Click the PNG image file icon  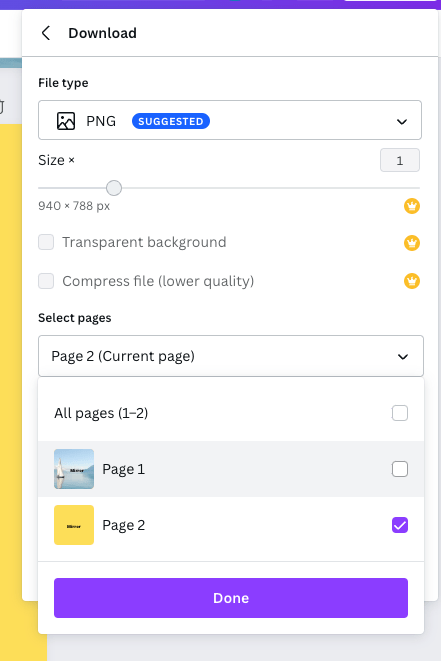coord(66,121)
